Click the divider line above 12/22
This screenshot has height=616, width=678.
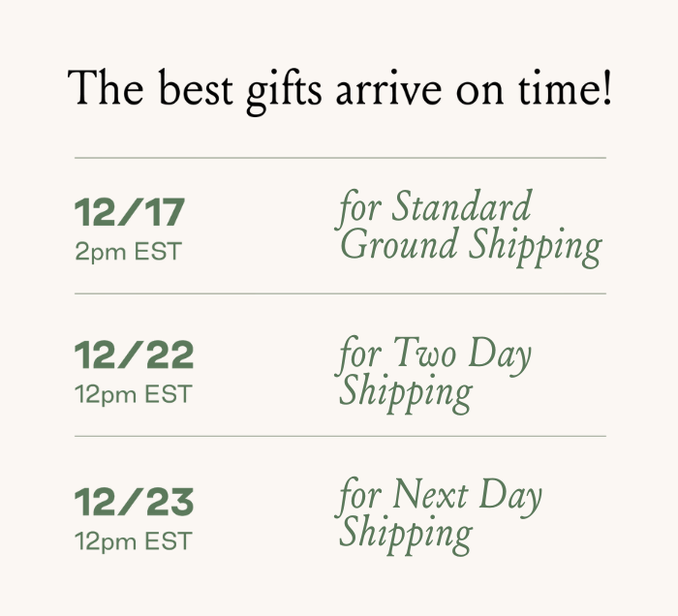point(340,293)
